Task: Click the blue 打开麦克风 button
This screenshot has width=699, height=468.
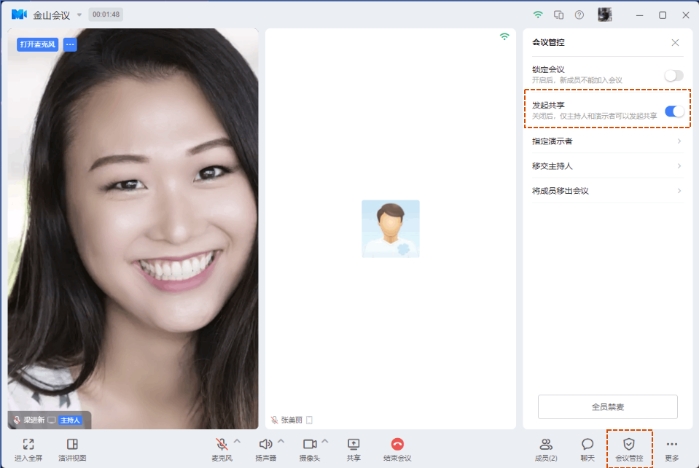Action: (x=37, y=44)
